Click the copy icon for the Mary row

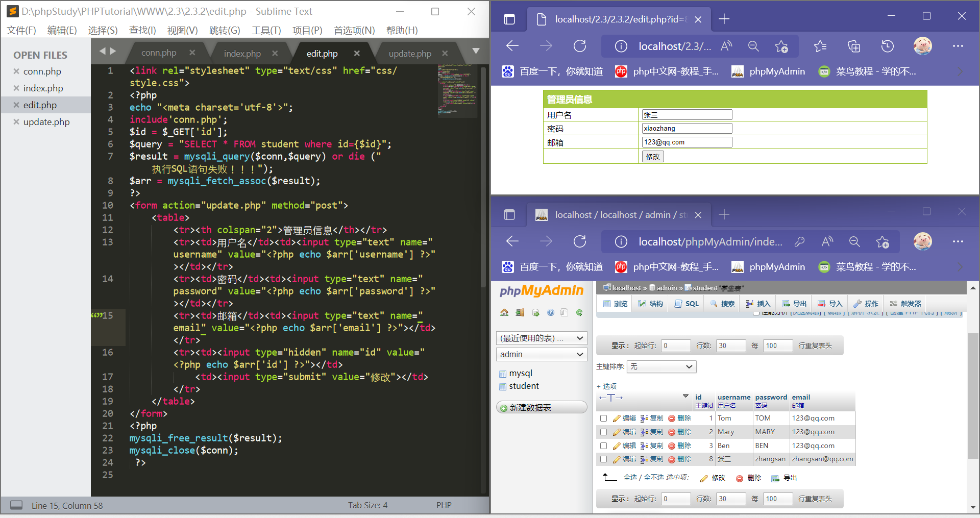click(644, 432)
